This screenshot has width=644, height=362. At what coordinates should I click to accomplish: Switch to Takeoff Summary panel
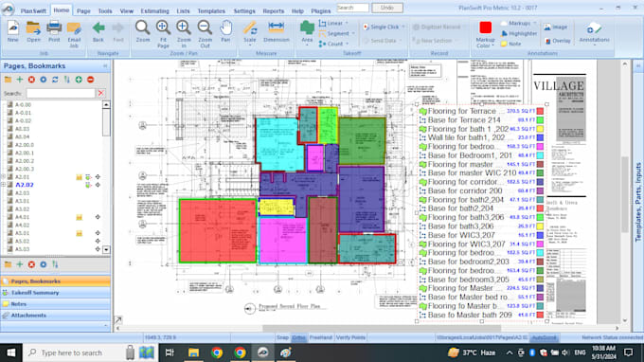56,293
